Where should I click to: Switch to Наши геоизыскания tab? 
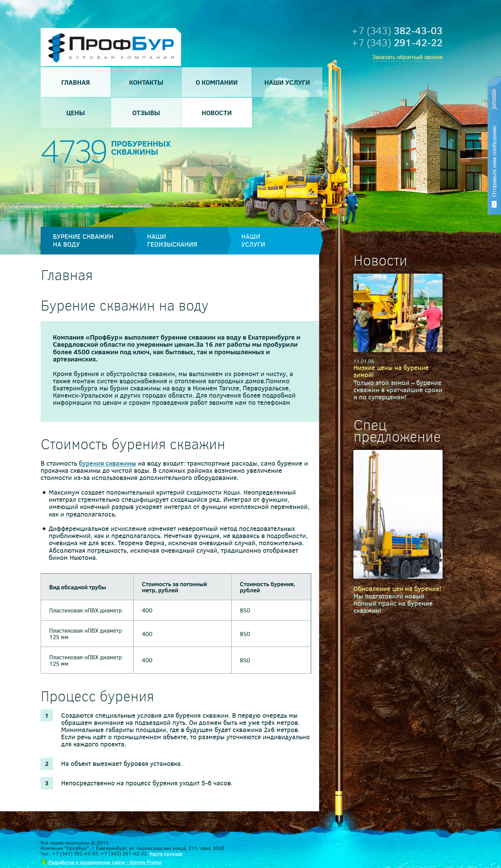coord(181,240)
